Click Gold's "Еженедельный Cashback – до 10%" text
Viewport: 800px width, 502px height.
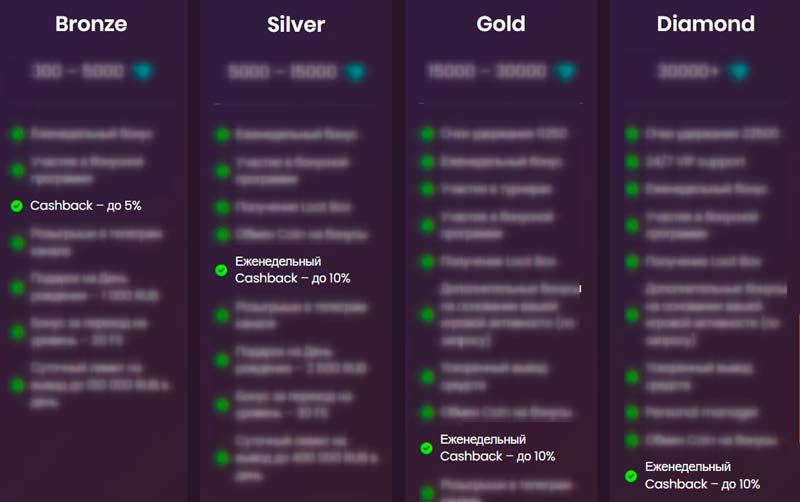497,448
